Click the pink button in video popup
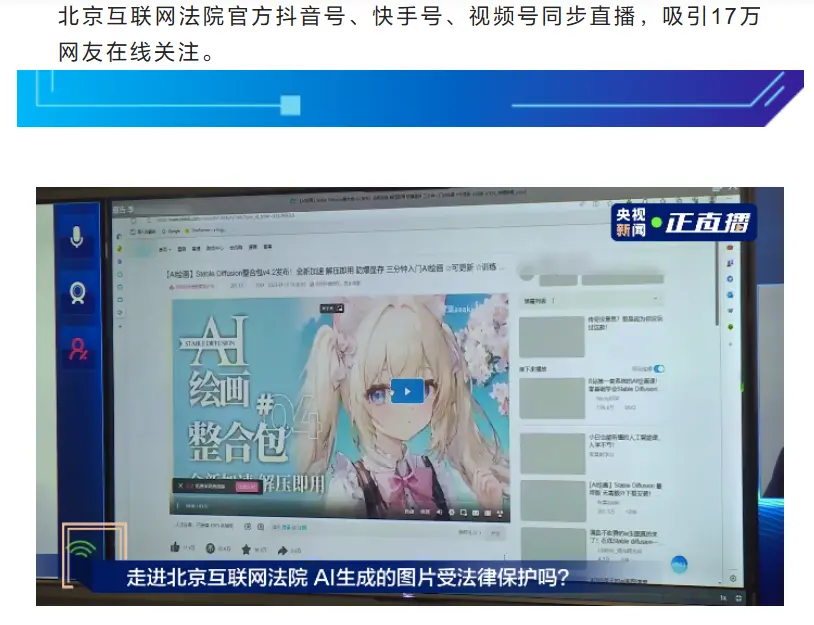Screen dimensions: 814x625 point(247,486)
